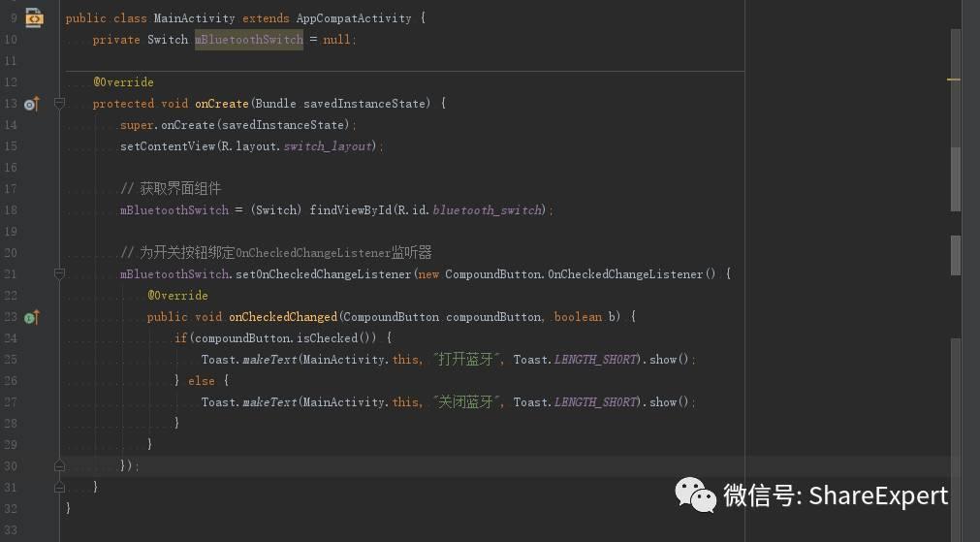Screen dimensions: 980x542
Task: Click AppCompatActivity in the class declaration
Action: pyautogui.click(x=354, y=18)
